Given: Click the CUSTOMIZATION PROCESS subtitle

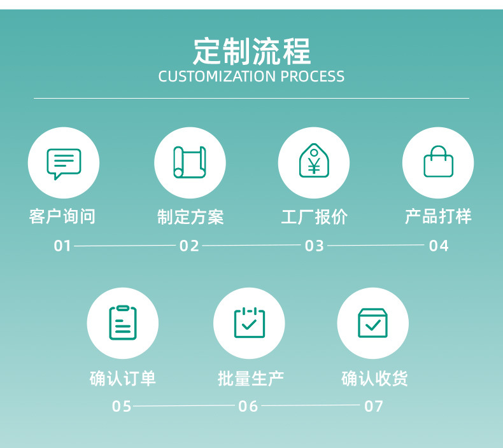Looking at the screenshot, I should [x=251, y=76].
